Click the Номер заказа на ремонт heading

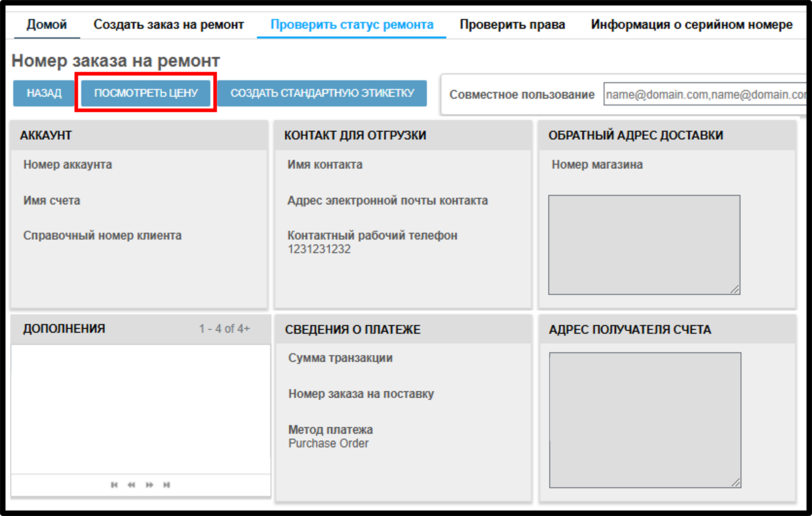point(116,61)
